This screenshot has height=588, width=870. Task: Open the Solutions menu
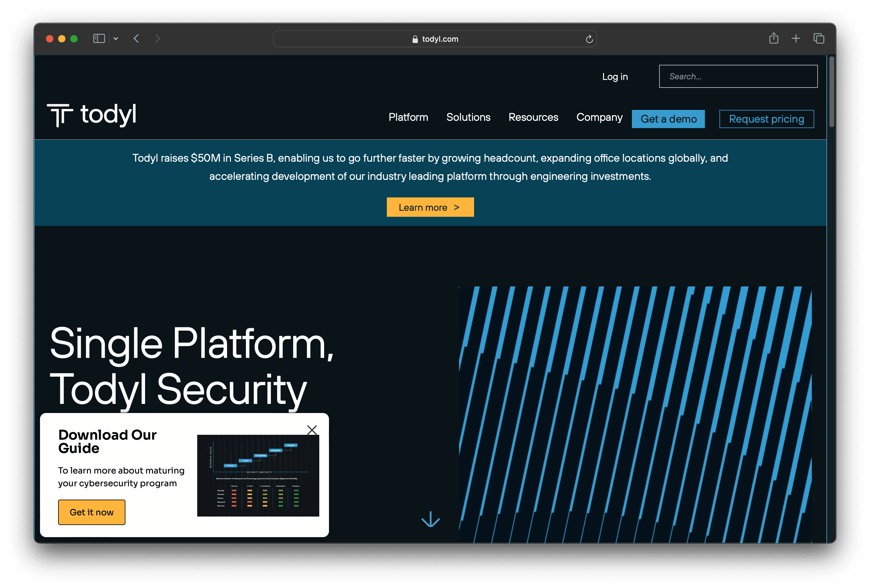point(468,117)
